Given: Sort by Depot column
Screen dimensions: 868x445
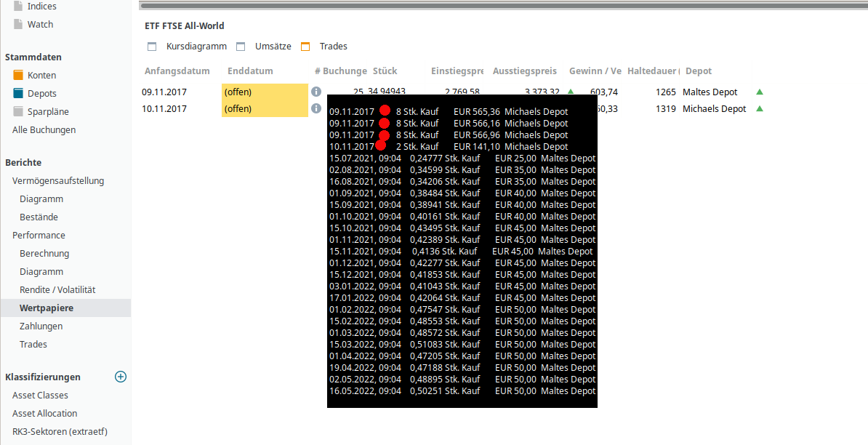Looking at the screenshot, I should pos(699,71).
